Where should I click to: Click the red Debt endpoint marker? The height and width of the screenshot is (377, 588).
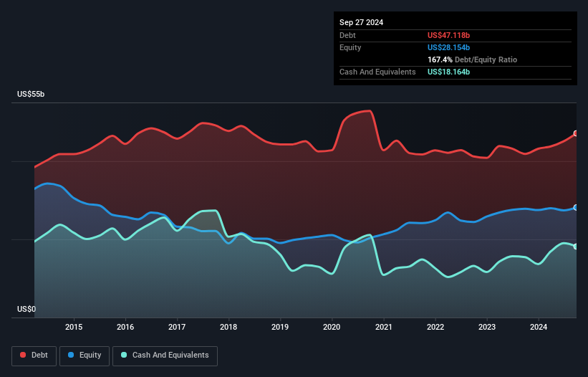[576, 133]
